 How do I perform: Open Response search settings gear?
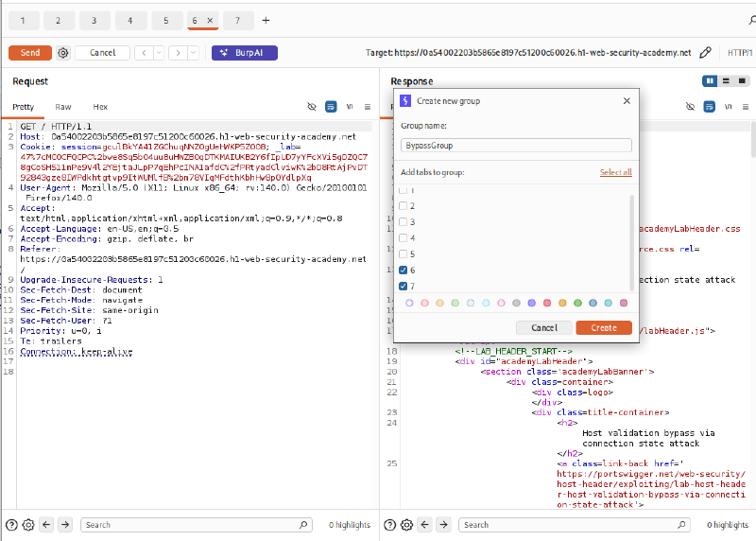tap(407, 525)
